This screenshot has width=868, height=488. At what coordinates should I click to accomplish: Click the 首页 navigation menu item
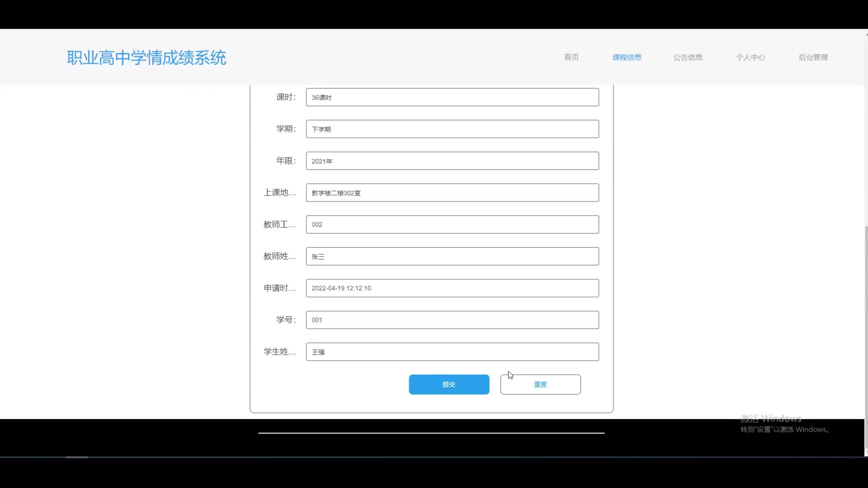click(571, 57)
